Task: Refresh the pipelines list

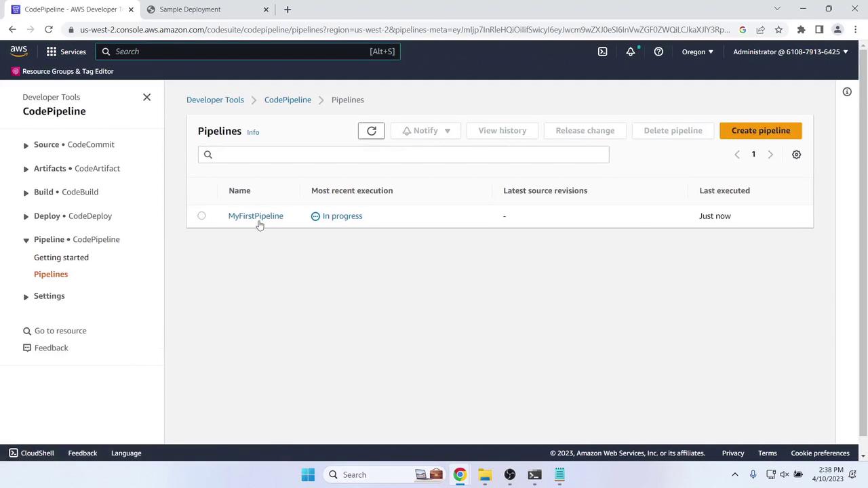Action: (x=371, y=131)
